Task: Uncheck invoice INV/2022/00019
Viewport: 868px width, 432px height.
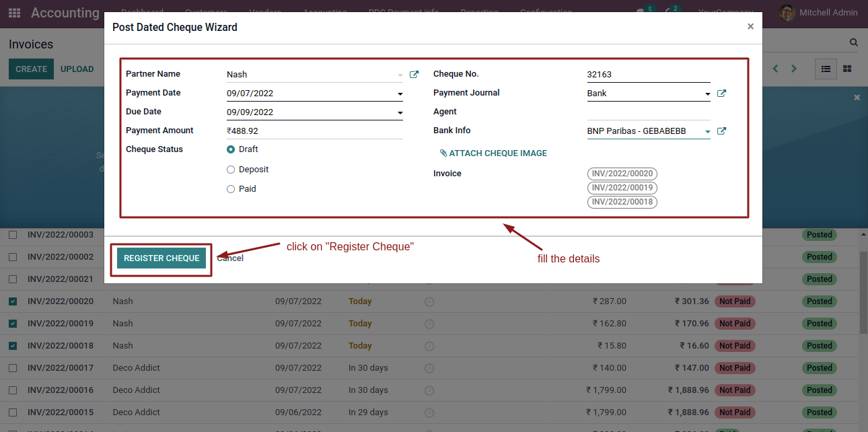Action: [x=13, y=324]
